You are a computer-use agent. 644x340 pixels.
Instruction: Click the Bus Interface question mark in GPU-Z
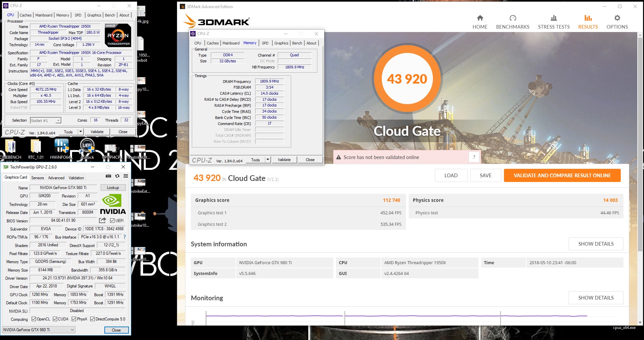coord(125,237)
